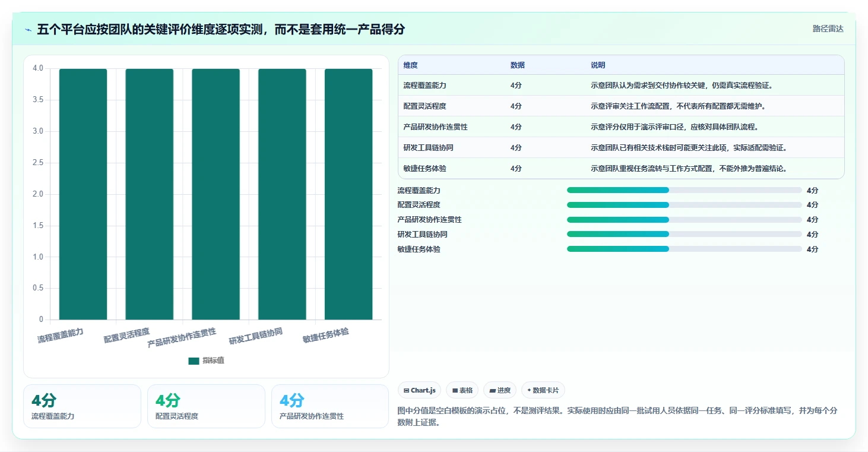The image size is (868, 452).
Task: Click the 流程覆盖能力 chart bar
Action: pyautogui.click(x=83, y=194)
